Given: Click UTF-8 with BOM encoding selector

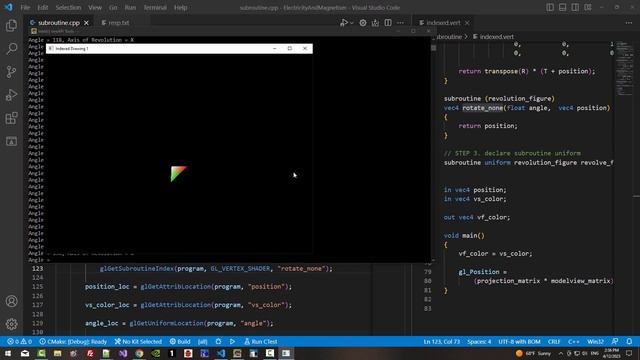Looking at the screenshot, I should pyautogui.click(x=519, y=342).
